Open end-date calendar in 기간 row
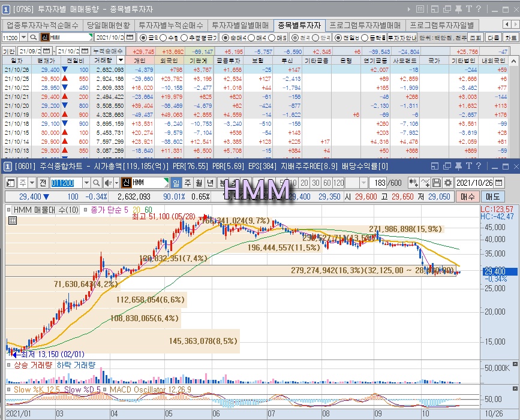The image size is (520, 420). 85,51
